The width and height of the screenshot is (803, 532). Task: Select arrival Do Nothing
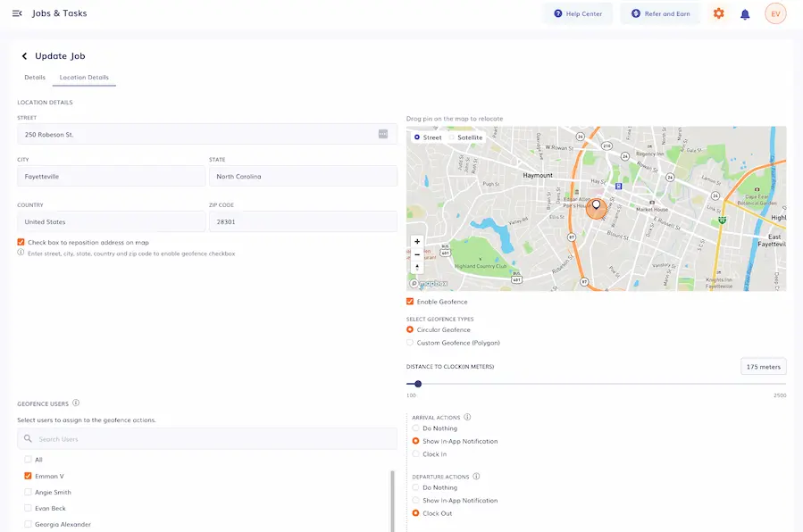pos(415,428)
